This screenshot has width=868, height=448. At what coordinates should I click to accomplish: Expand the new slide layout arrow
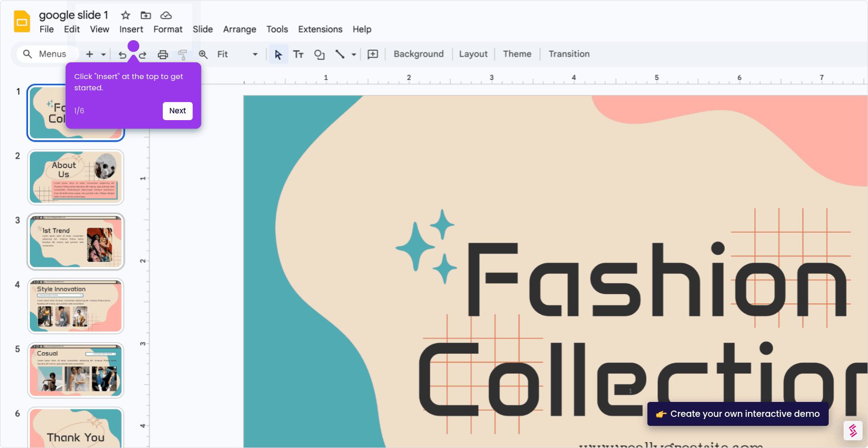coord(104,54)
